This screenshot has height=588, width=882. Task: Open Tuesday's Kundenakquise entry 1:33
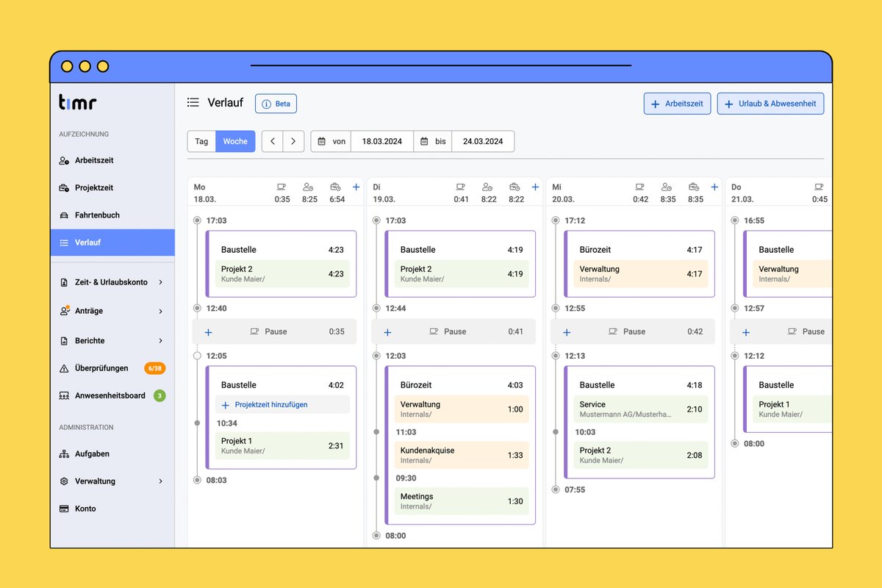pyautogui.click(x=462, y=455)
